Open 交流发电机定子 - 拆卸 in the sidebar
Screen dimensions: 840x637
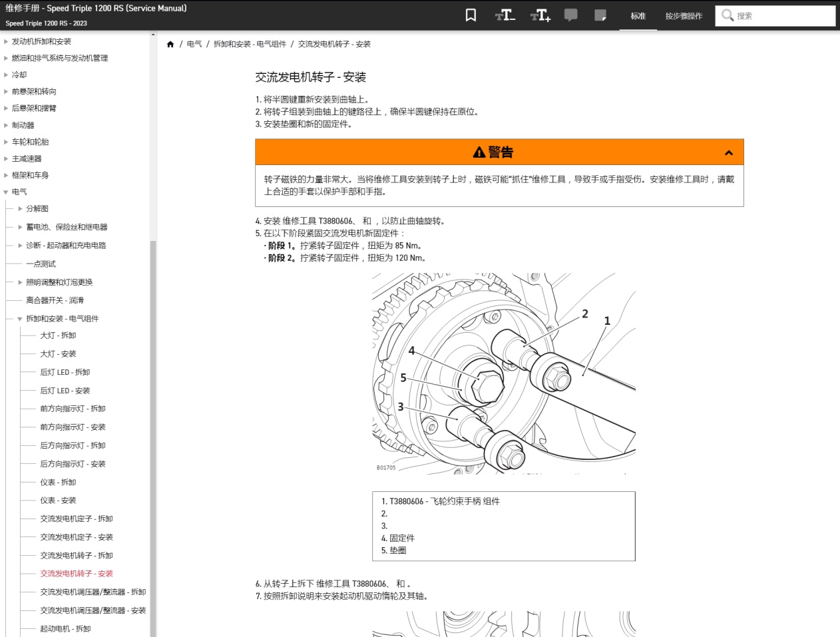click(78, 519)
